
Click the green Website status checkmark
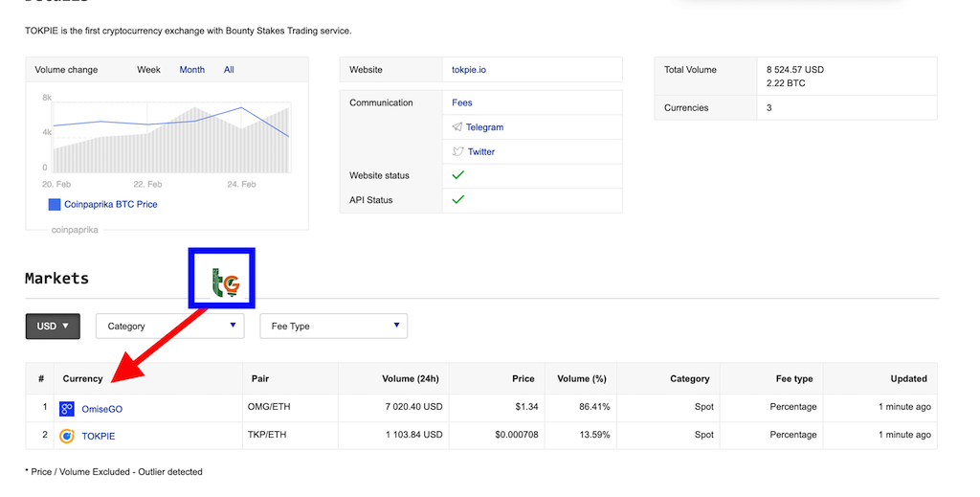pyautogui.click(x=458, y=175)
